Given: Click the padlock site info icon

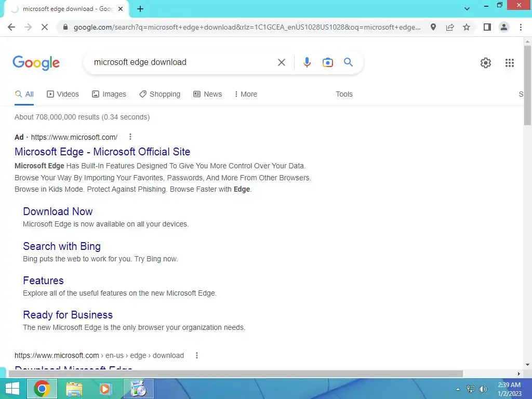Looking at the screenshot, I should tap(65, 27).
